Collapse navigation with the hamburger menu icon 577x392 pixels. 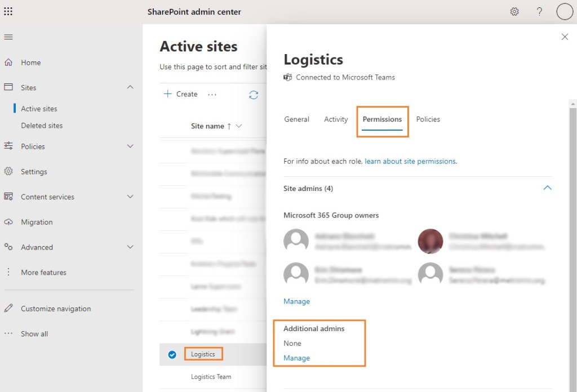click(8, 37)
